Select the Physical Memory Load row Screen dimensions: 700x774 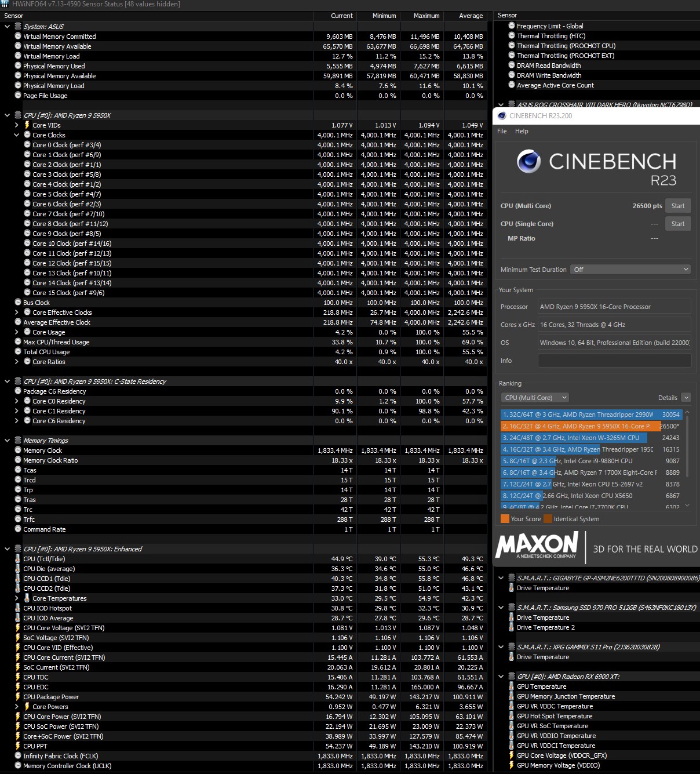click(243, 85)
